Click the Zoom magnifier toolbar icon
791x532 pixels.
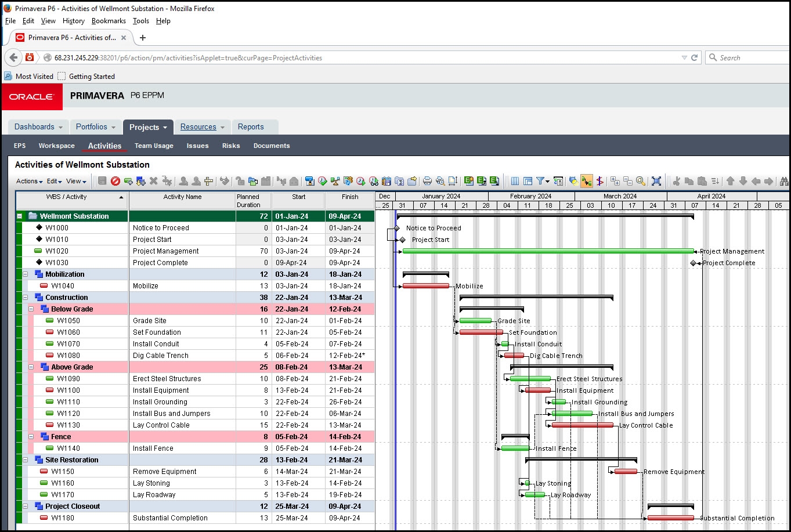pyautogui.click(x=640, y=181)
